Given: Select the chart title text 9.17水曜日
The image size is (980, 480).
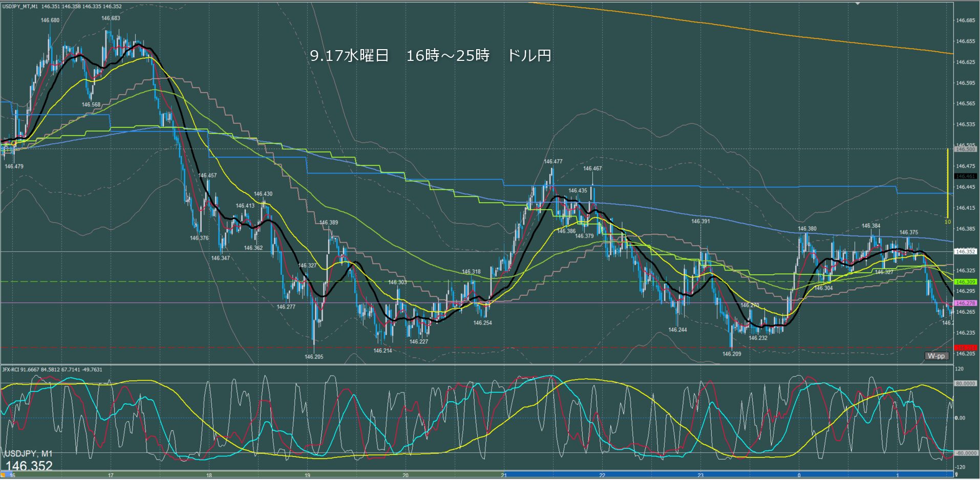Looking at the screenshot, I should (350, 56).
